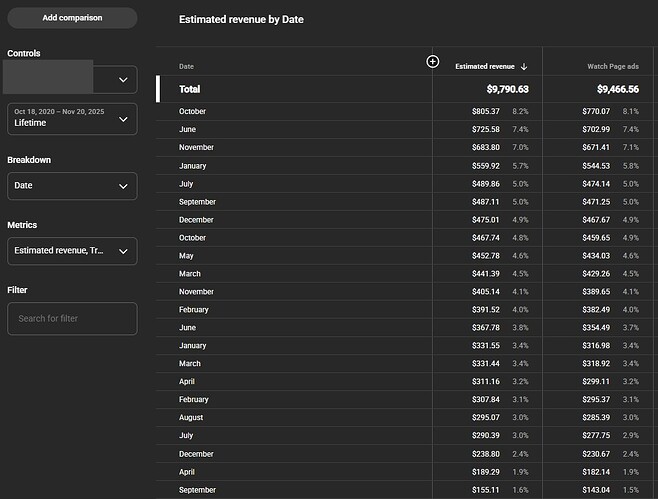Click the Date column header
The width and height of the screenshot is (658, 499).
click(186, 67)
